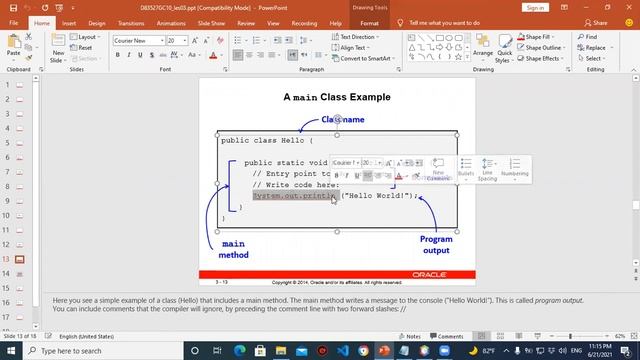Open Zoom app from taskbar
The image size is (640, 360).
444,351
